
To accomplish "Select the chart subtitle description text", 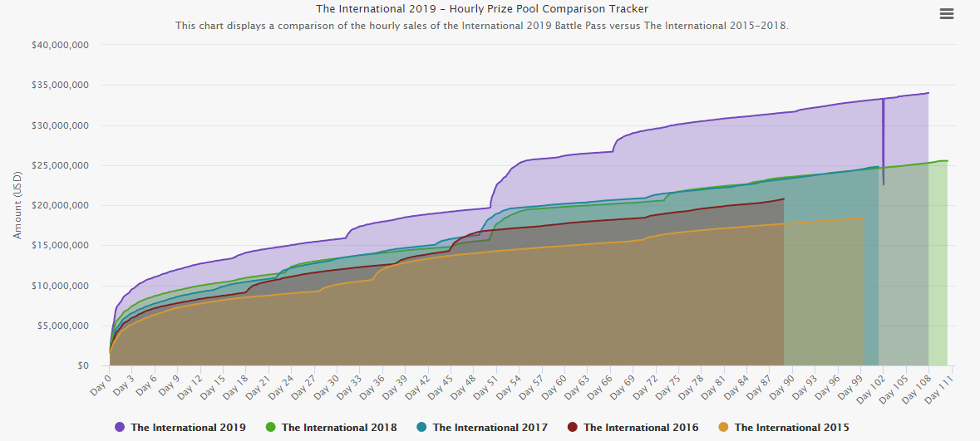I will (x=482, y=26).
